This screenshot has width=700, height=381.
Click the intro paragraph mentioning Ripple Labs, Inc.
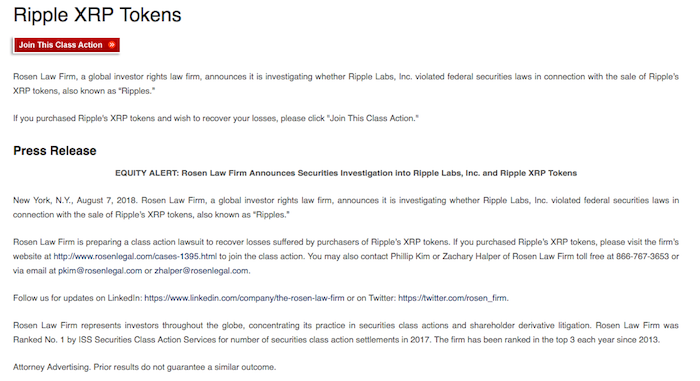click(346, 84)
